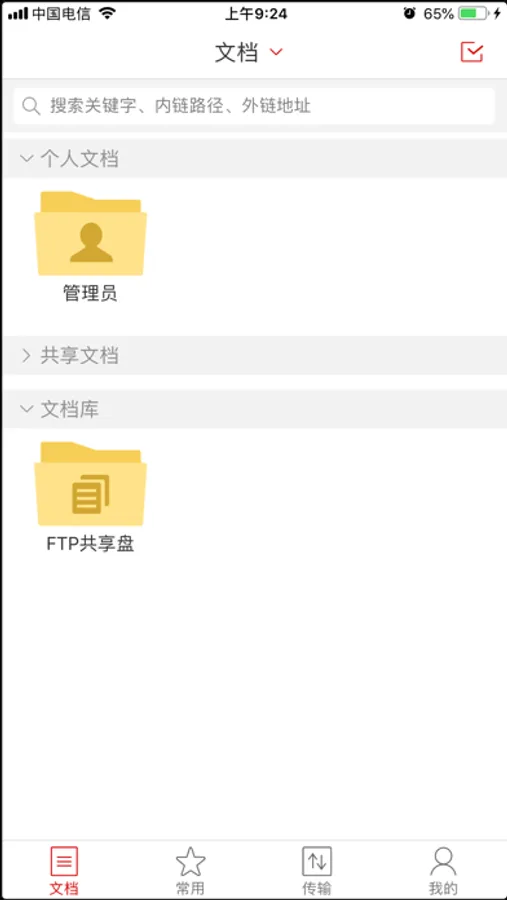Expand the 共享文档 section chevron
The image size is (507, 900).
coord(26,356)
